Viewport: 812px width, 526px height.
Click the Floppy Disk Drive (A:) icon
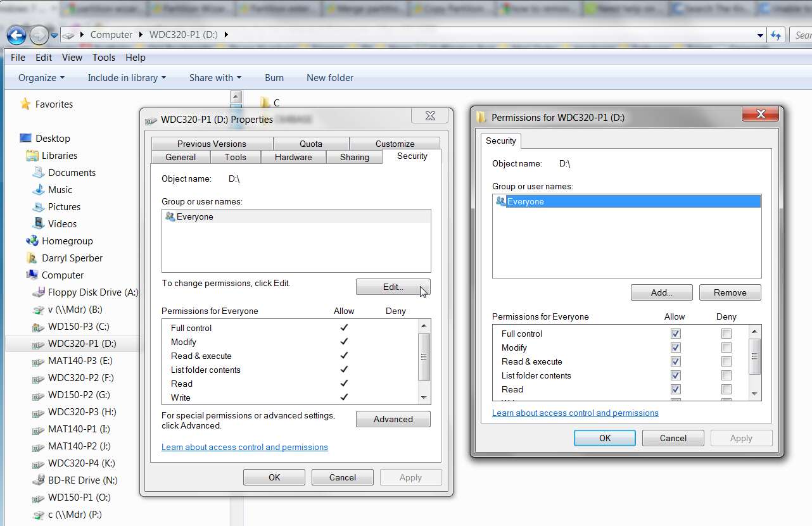coord(38,292)
